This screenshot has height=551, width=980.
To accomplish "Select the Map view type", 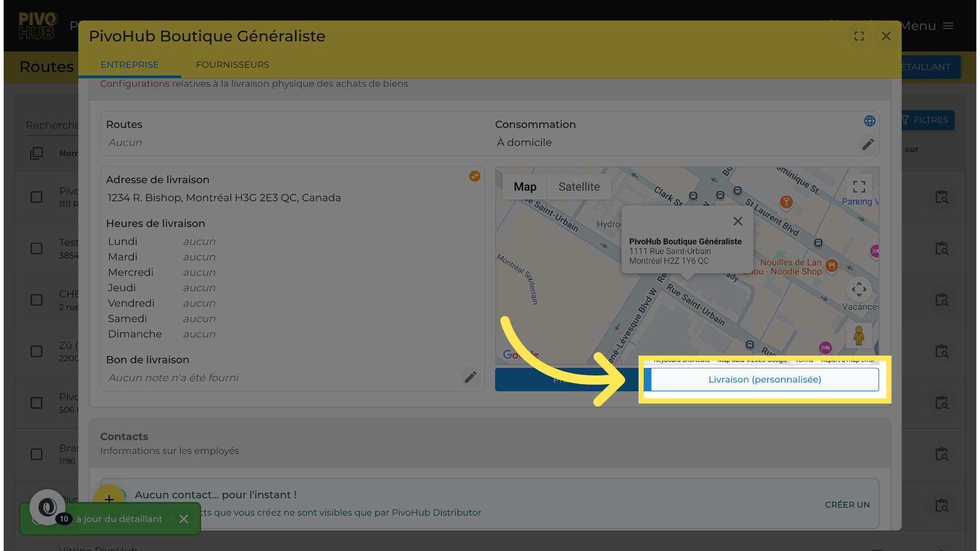I will (525, 187).
